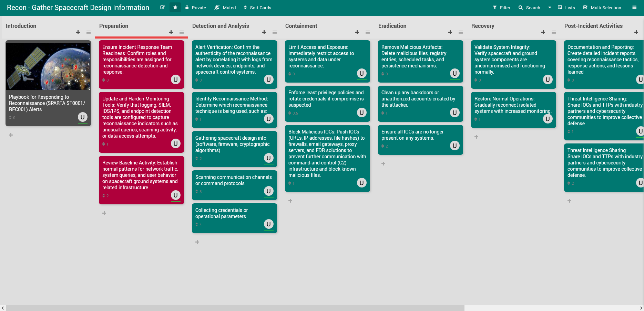Enable Multi-Selection mode
644x311 pixels.
[602, 8]
